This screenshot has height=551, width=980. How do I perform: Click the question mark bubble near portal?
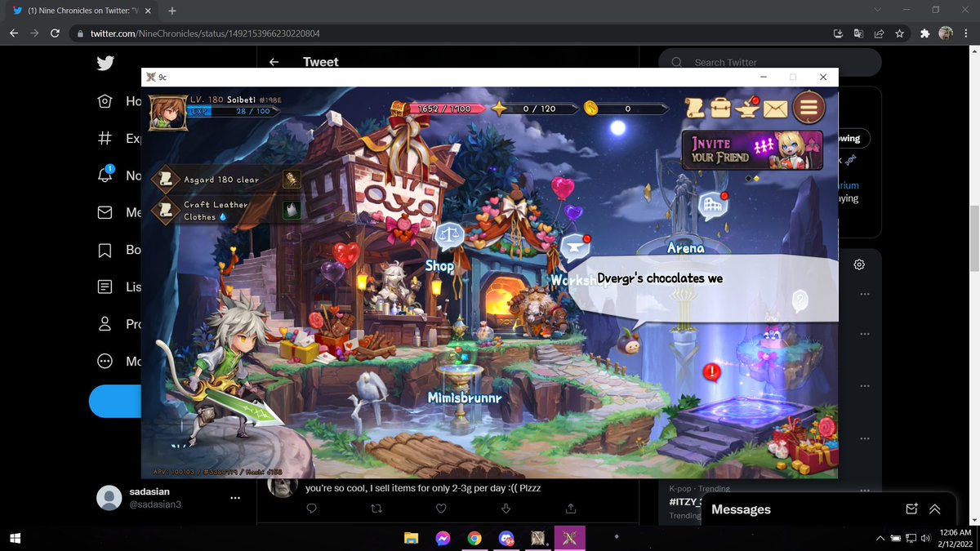click(800, 300)
